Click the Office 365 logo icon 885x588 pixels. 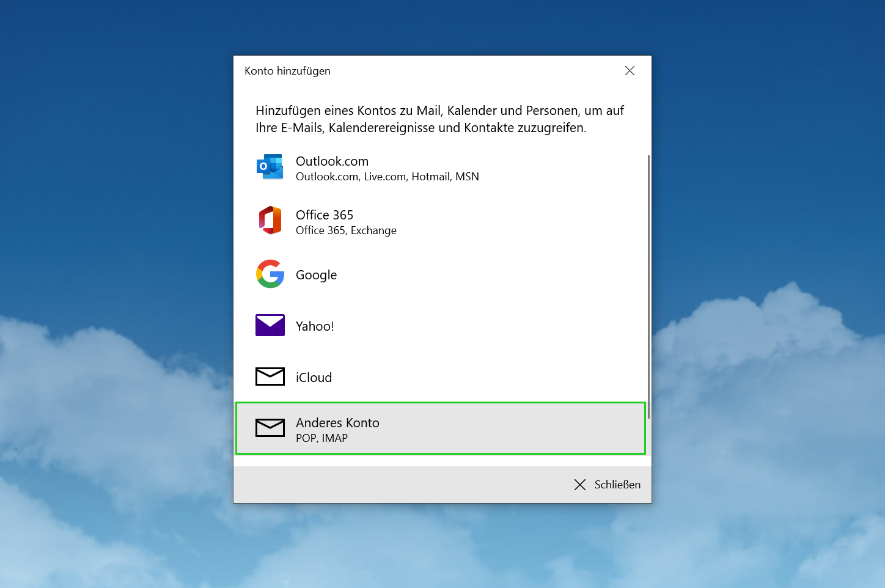click(270, 220)
